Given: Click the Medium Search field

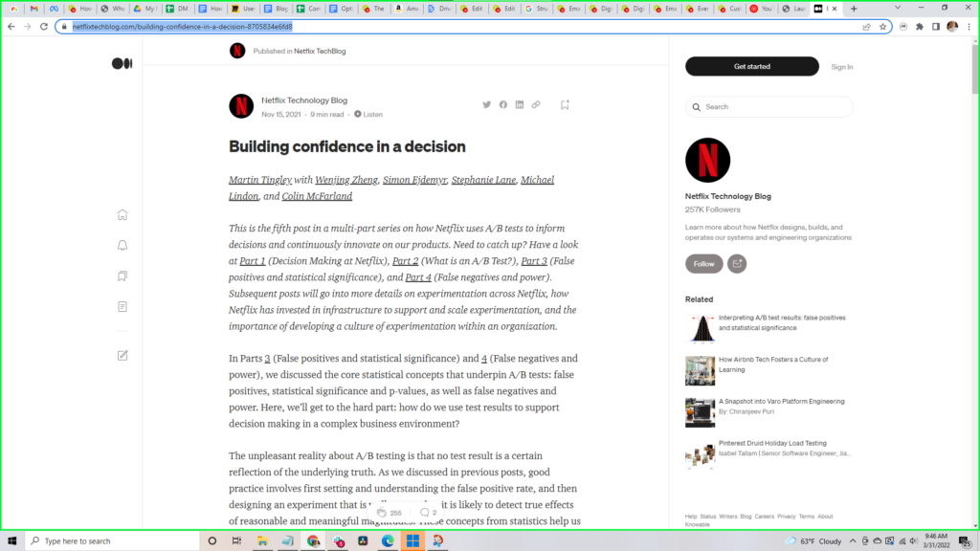Looking at the screenshot, I should [x=770, y=107].
